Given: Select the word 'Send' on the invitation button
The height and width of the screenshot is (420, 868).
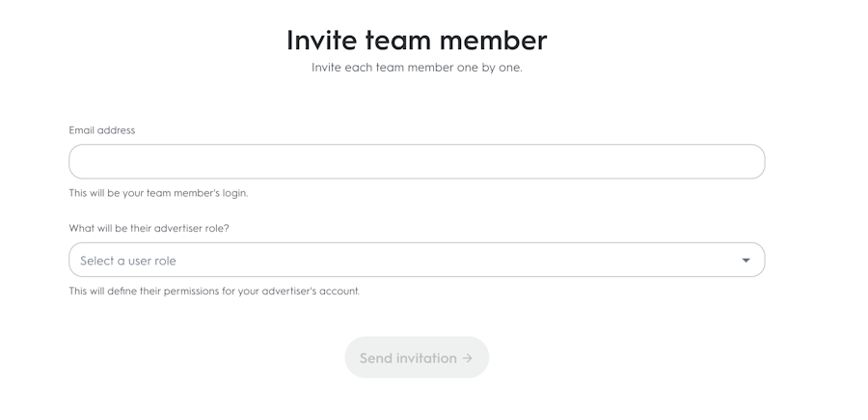Looking at the screenshot, I should pyautogui.click(x=376, y=358).
